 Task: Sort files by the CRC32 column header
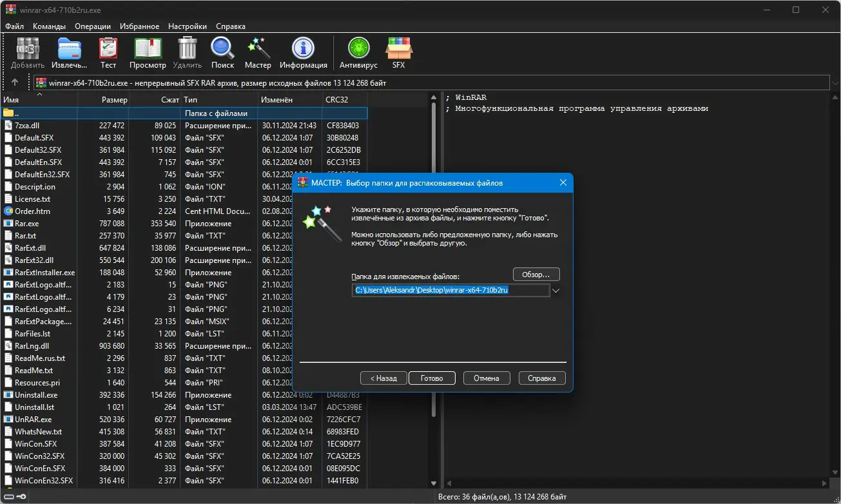click(345, 100)
